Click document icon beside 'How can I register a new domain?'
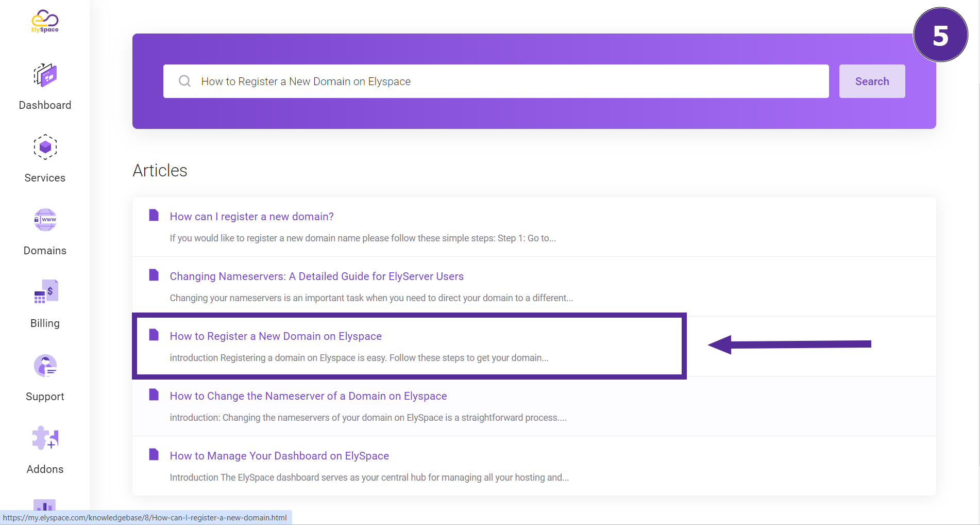Viewport: 980px width, 525px height. (154, 215)
